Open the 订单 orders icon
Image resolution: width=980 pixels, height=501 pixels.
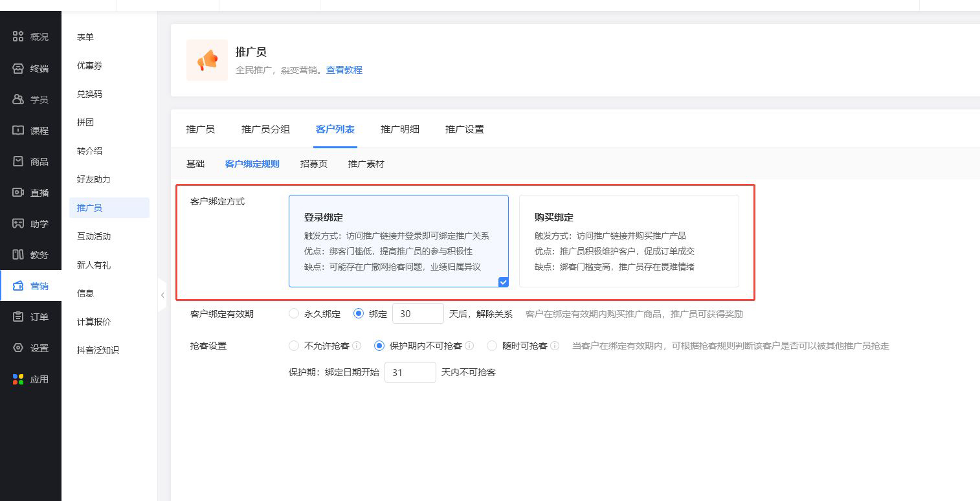pyautogui.click(x=18, y=317)
